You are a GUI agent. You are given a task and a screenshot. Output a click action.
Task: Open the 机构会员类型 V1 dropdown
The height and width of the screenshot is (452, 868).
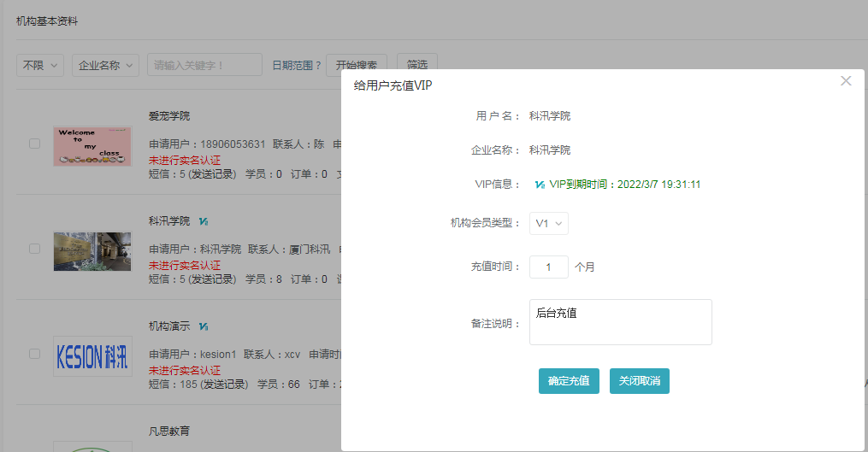coord(548,223)
